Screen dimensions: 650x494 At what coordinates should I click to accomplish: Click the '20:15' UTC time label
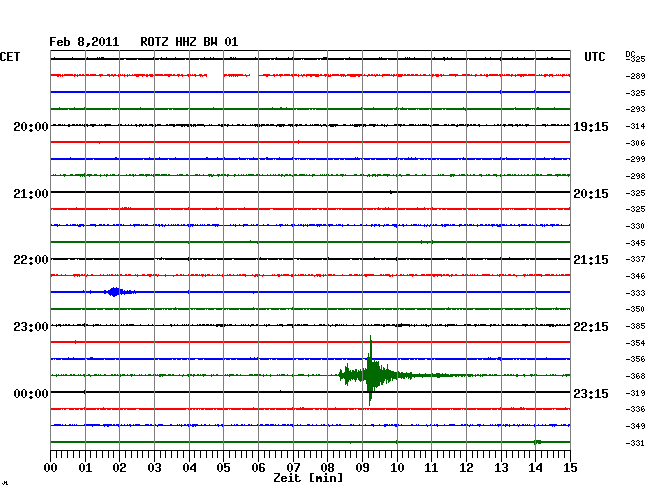(591, 194)
